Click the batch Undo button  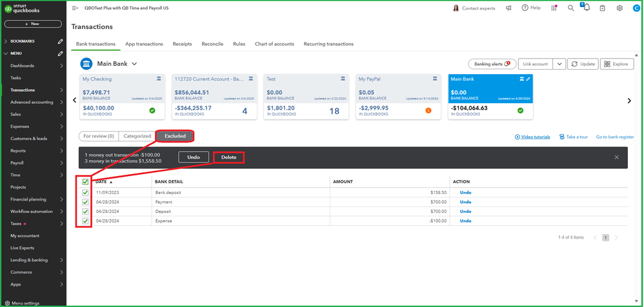tap(194, 157)
